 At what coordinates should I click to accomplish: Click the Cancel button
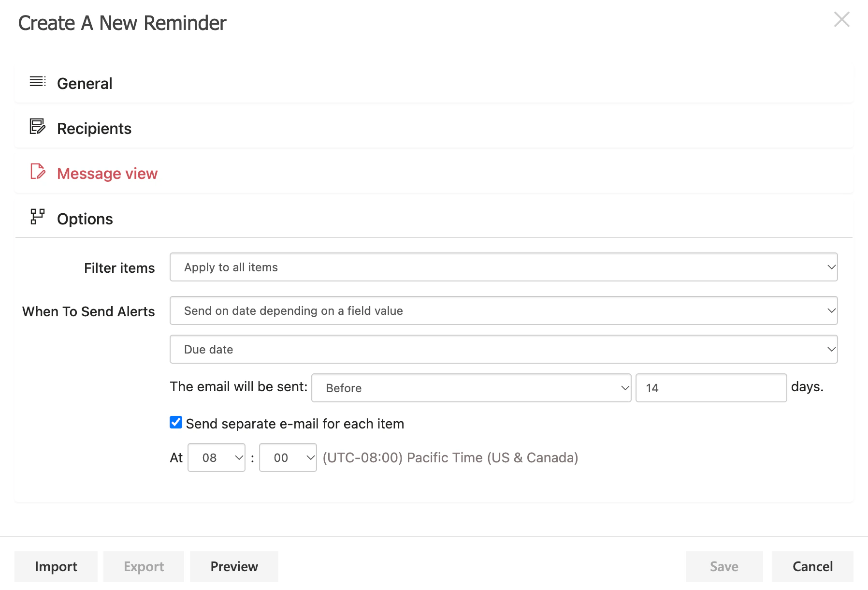coord(812,566)
